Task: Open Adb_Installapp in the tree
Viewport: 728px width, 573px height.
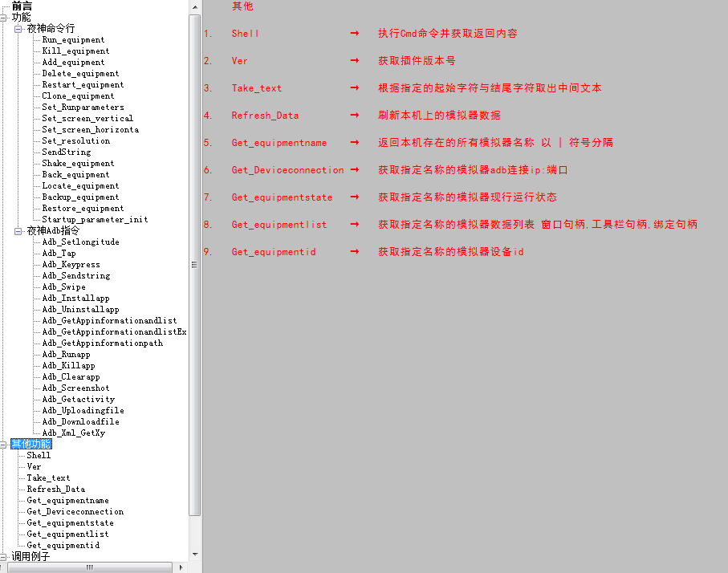Action: tap(75, 298)
